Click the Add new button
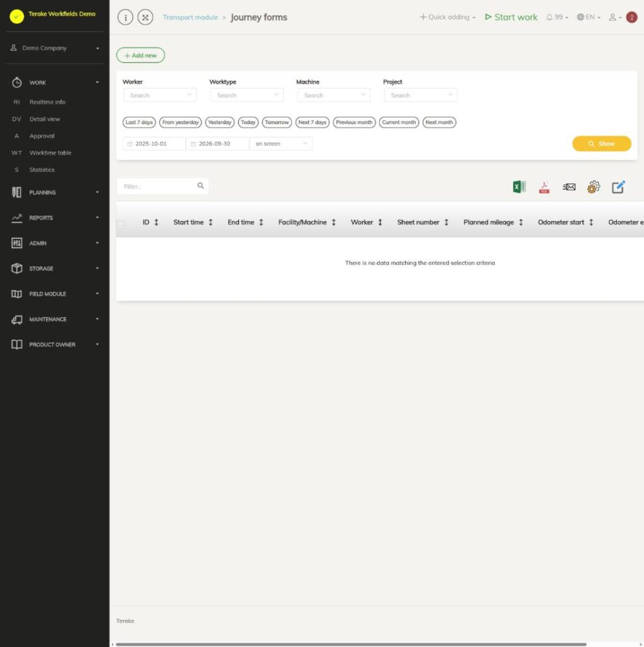The width and height of the screenshot is (644, 647). click(x=140, y=56)
